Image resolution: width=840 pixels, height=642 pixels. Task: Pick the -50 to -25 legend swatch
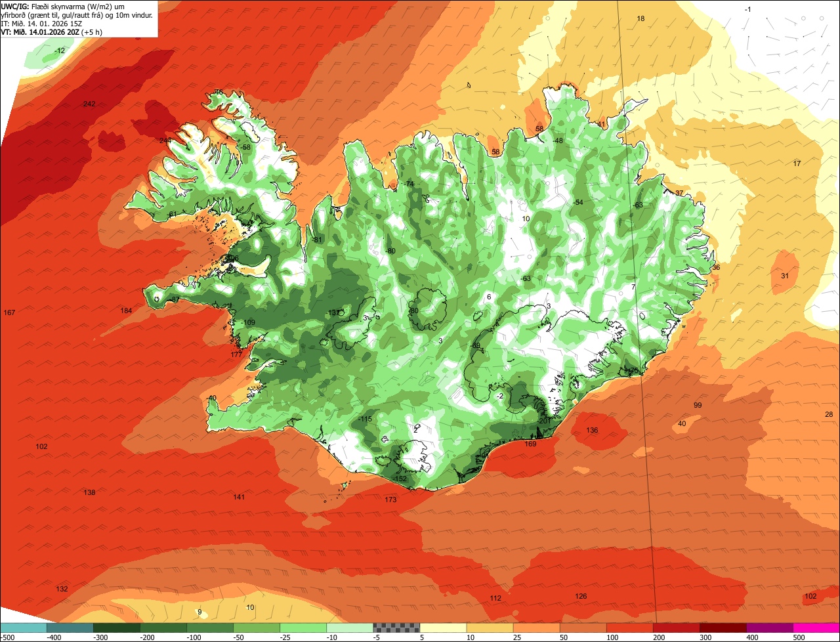[x=257, y=628]
